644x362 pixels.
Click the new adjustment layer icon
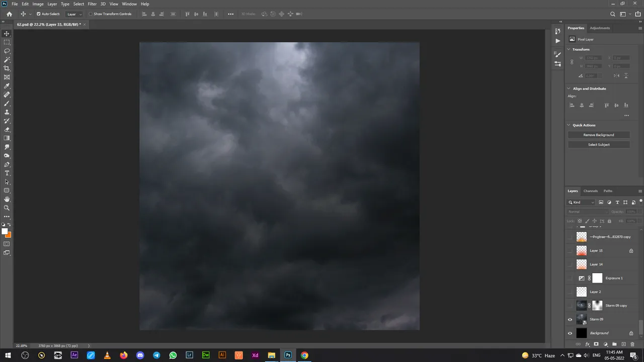tap(605, 344)
